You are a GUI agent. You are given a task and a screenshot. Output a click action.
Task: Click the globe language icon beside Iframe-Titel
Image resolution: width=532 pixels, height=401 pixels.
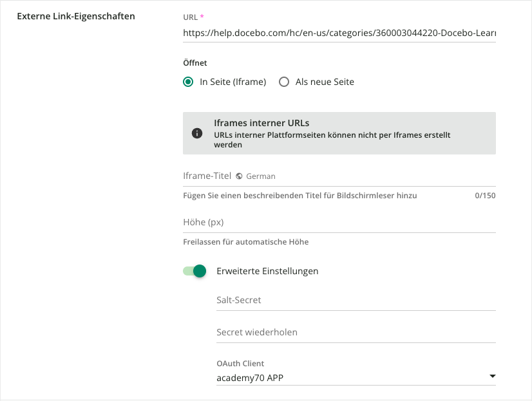coord(239,176)
